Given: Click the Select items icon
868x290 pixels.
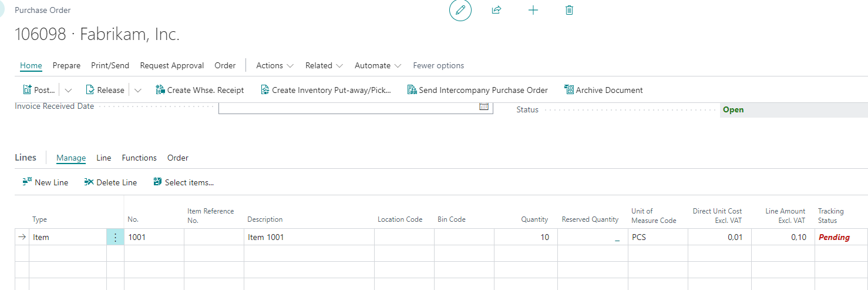Looking at the screenshot, I should click(x=157, y=182).
